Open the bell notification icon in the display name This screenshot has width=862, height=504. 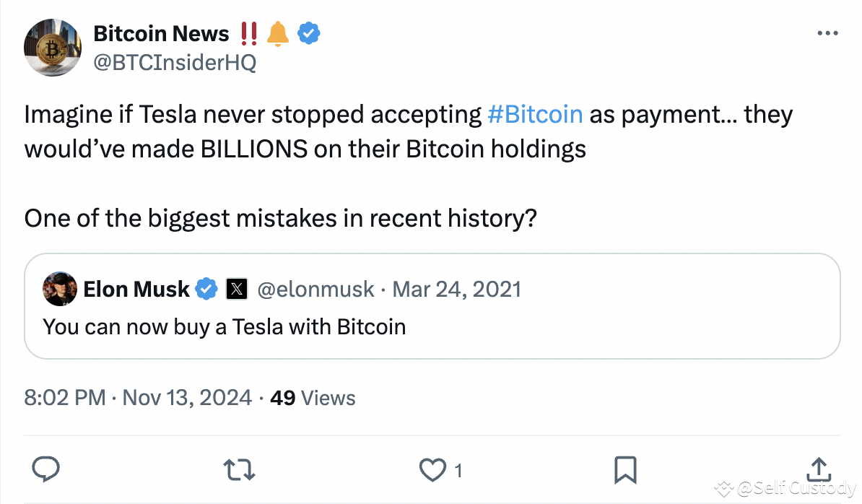[x=278, y=32]
